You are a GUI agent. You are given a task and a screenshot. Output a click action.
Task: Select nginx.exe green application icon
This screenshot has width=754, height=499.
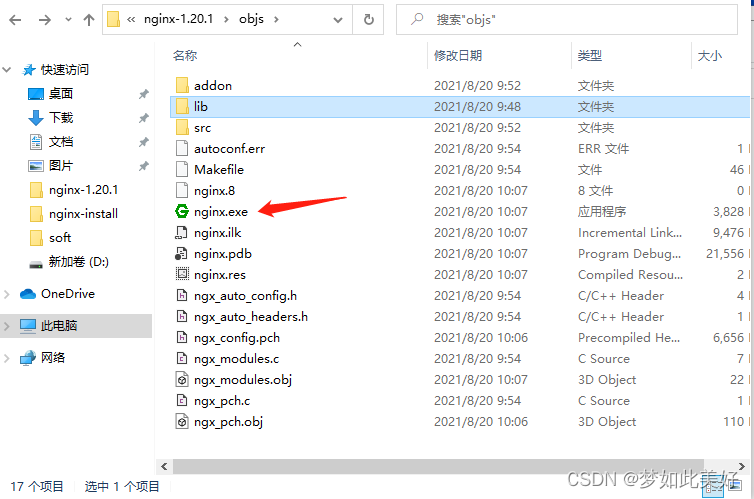click(x=182, y=212)
